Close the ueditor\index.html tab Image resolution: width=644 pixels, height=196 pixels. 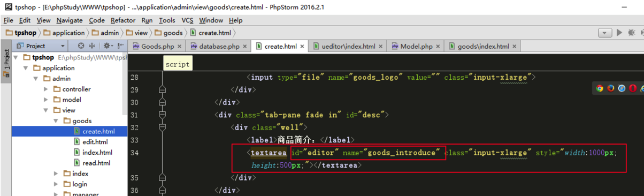coord(381,47)
